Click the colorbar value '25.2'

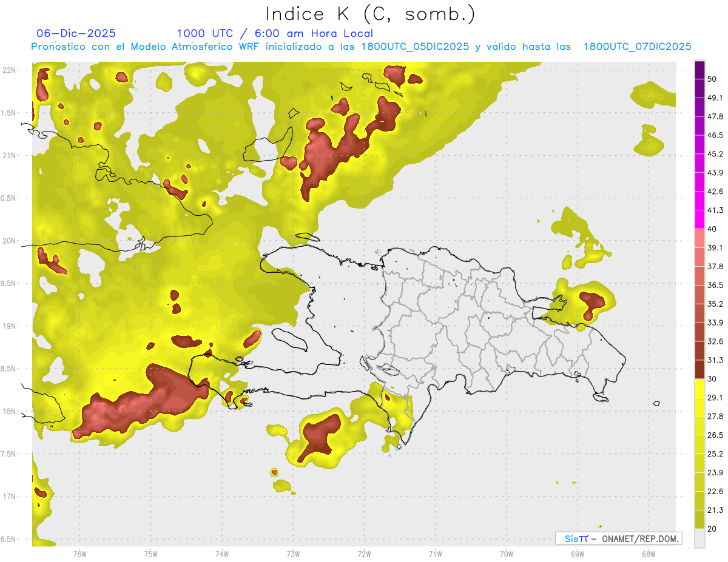(x=715, y=454)
